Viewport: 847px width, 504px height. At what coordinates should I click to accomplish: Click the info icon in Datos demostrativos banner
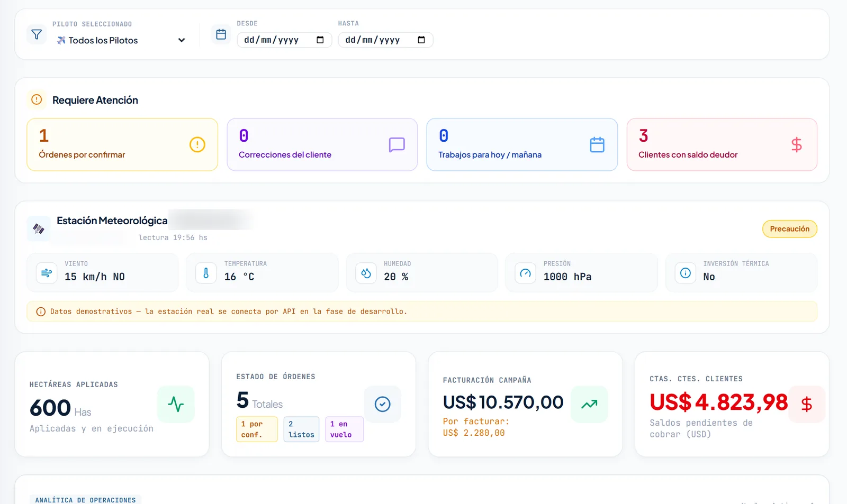tap(41, 311)
